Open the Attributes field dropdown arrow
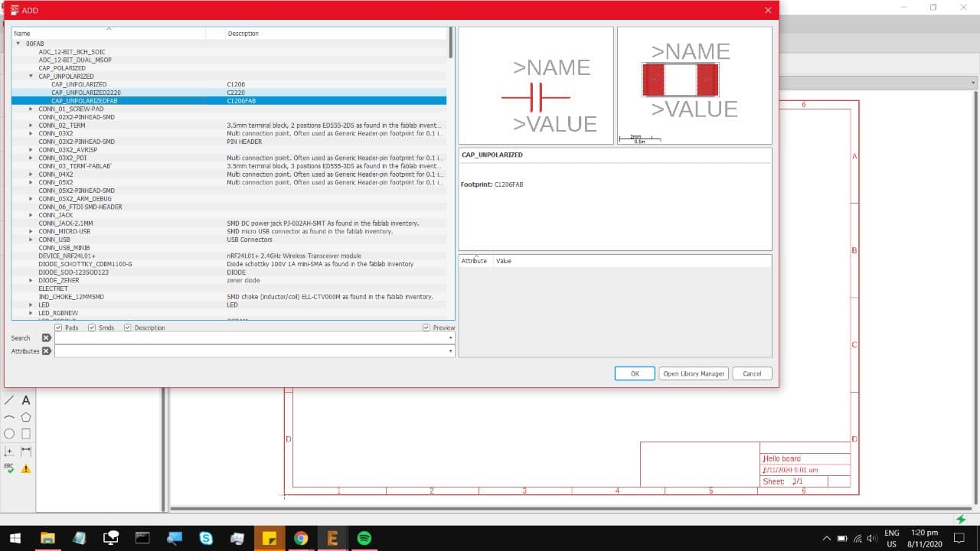This screenshot has height=551, width=980. pos(450,350)
